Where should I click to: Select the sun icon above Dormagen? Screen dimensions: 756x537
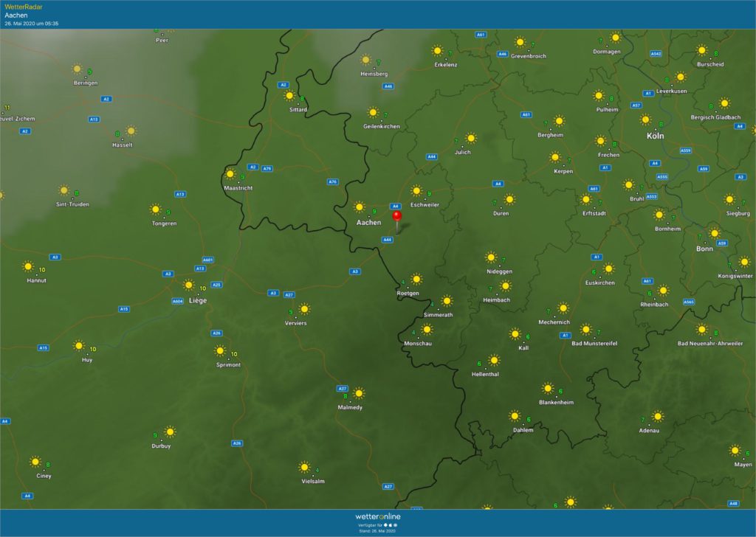[x=616, y=37]
